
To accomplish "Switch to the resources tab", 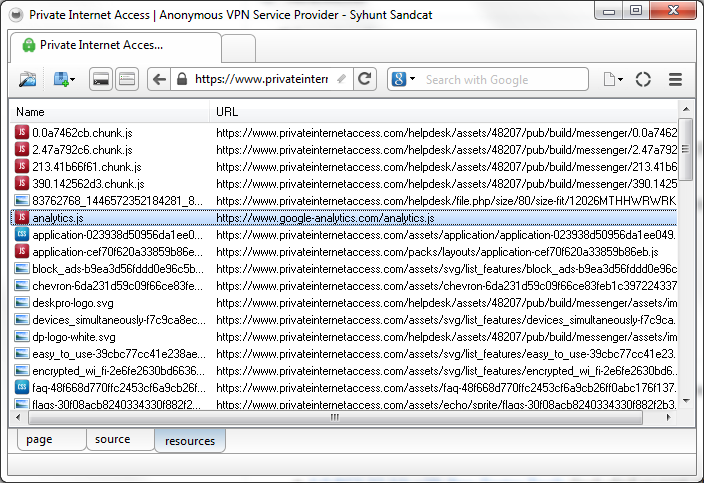I will 190,441.
